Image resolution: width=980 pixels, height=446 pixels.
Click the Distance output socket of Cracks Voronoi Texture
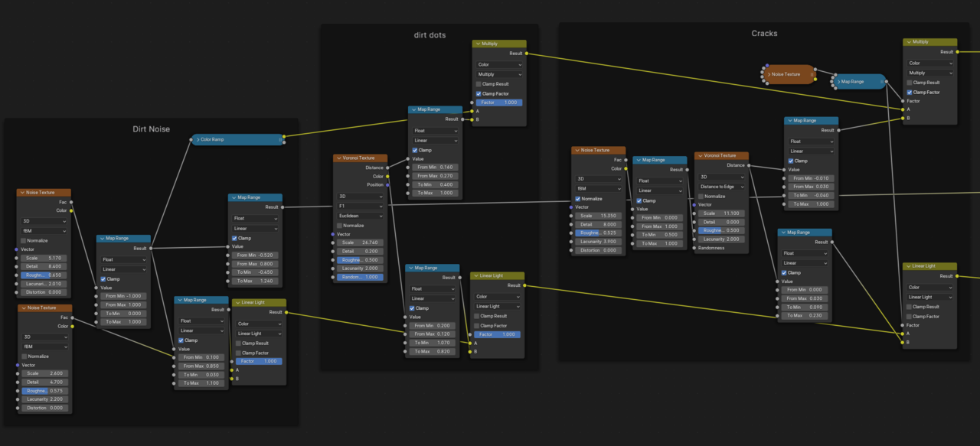pyautogui.click(x=749, y=164)
